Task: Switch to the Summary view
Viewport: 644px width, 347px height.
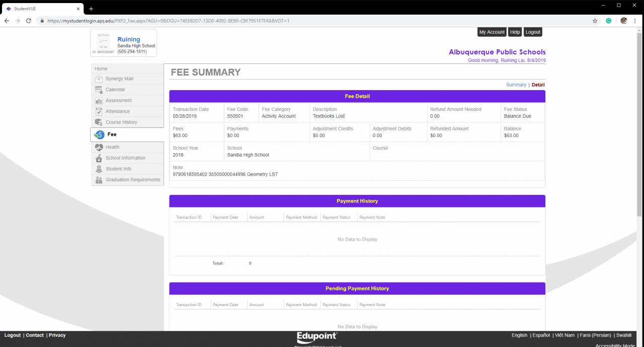Action: click(x=516, y=85)
